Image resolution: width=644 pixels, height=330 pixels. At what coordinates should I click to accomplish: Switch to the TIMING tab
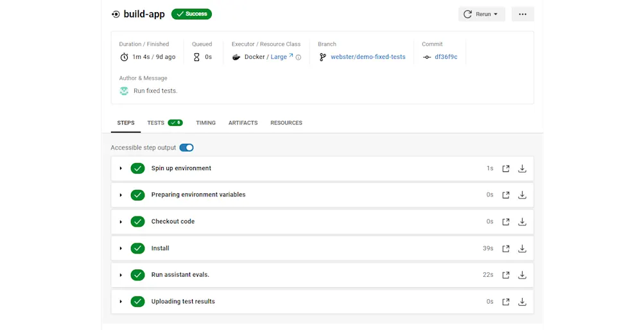pos(205,123)
